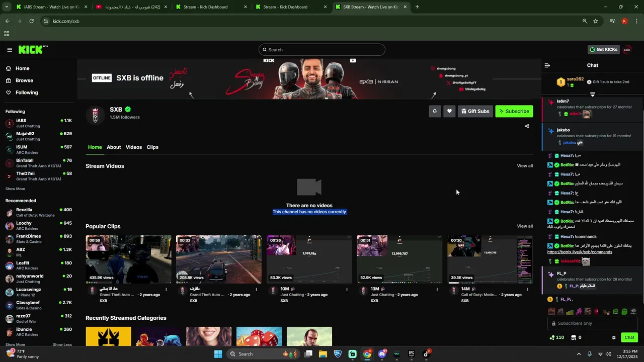The height and width of the screenshot is (362, 644).
Task: Open the iABS channel in Following list
Action: [x=38, y=123]
